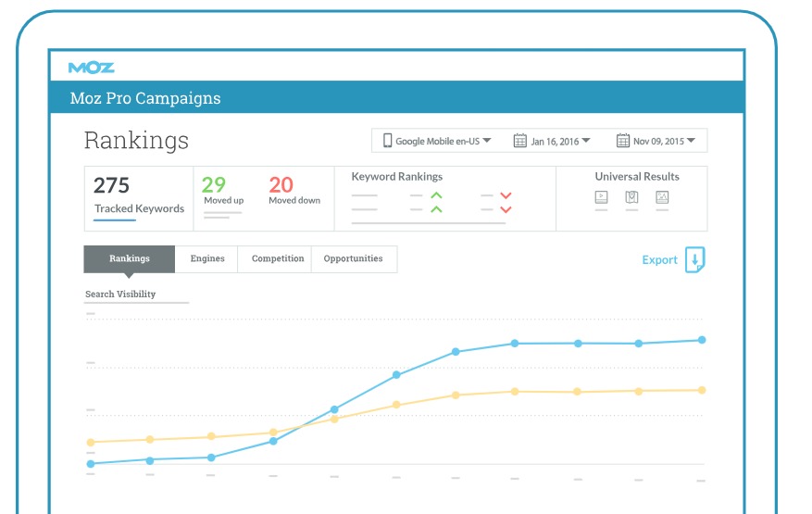This screenshot has height=514, width=812.
Task: Select the map result icon under Universal Results
Action: tap(631, 197)
